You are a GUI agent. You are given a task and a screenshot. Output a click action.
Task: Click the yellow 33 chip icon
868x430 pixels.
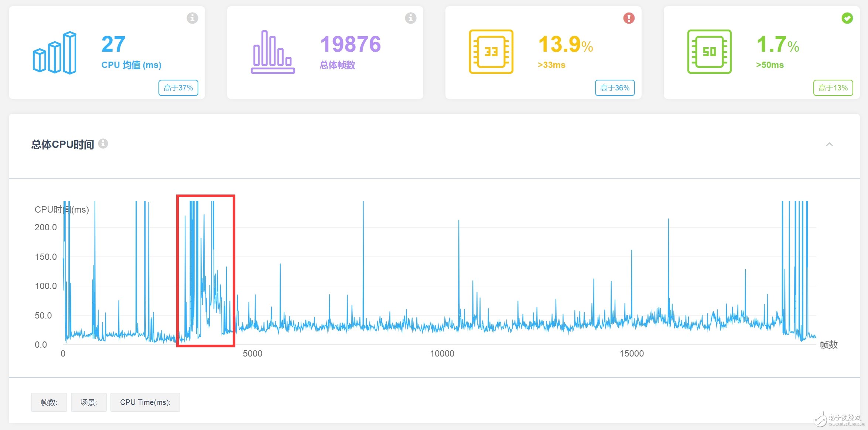pyautogui.click(x=491, y=52)
